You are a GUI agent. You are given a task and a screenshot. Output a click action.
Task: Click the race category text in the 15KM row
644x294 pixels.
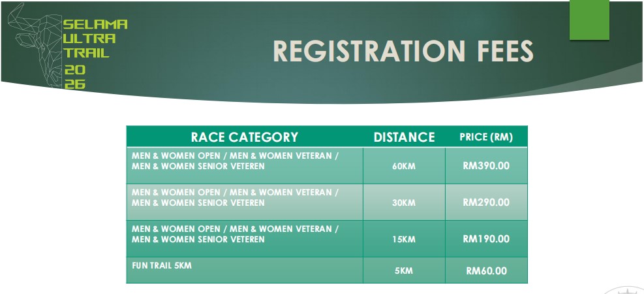tap(235, 234)
